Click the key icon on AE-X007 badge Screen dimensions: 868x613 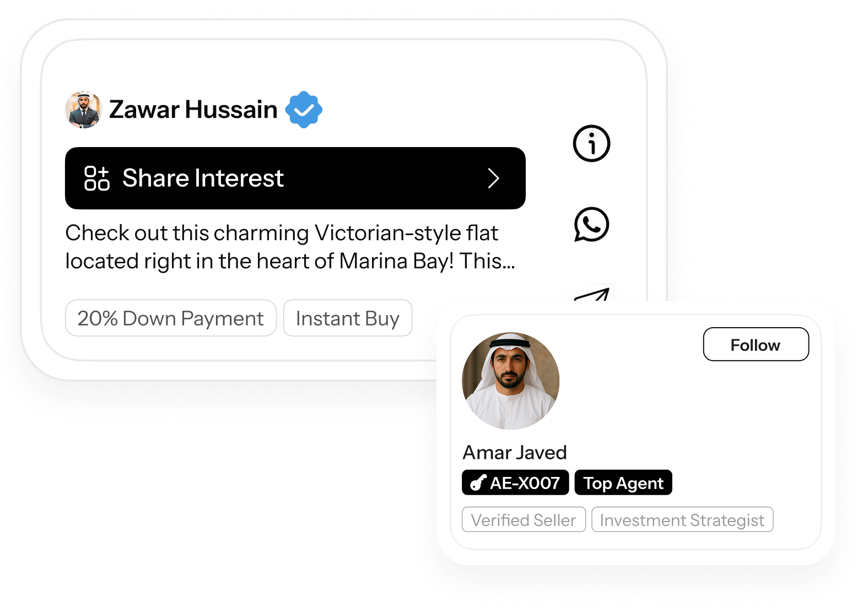[x=478, y=483]
